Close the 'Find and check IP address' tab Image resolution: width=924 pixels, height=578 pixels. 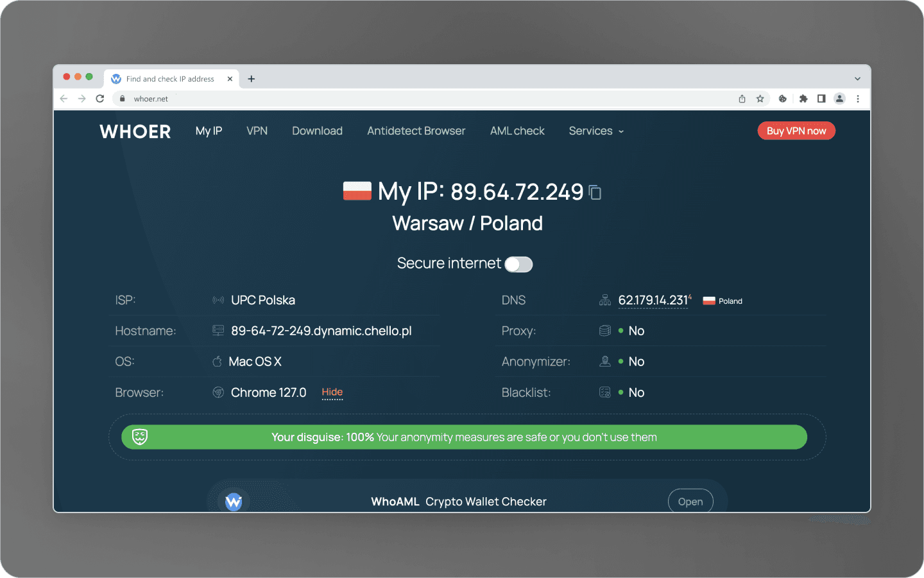tap(230, 79)
